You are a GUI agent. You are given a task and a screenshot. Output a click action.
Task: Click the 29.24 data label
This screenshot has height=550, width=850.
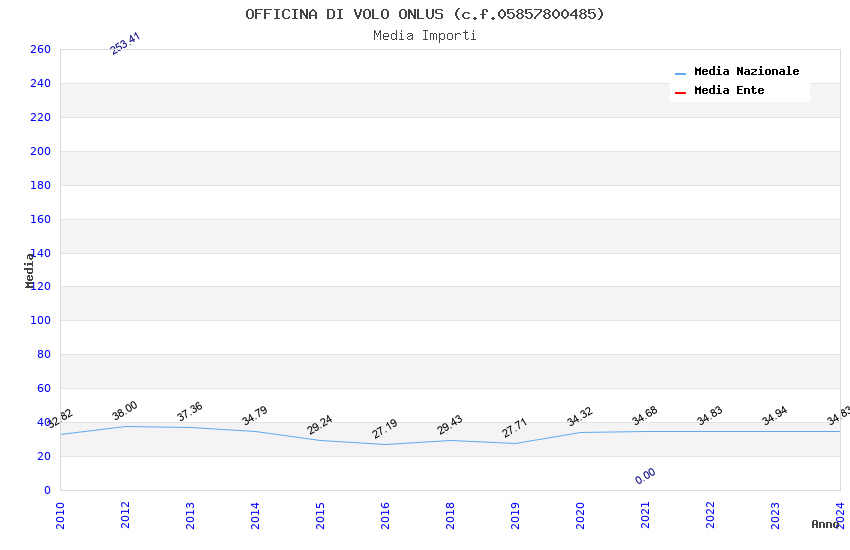point(320,425)
